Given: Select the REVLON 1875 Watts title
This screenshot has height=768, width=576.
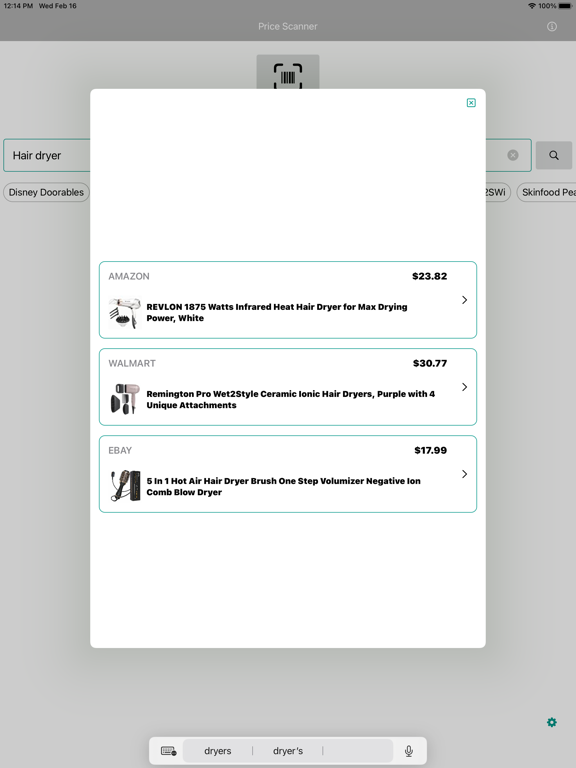Looking at the screenshot, I should [x=277, y=312].
